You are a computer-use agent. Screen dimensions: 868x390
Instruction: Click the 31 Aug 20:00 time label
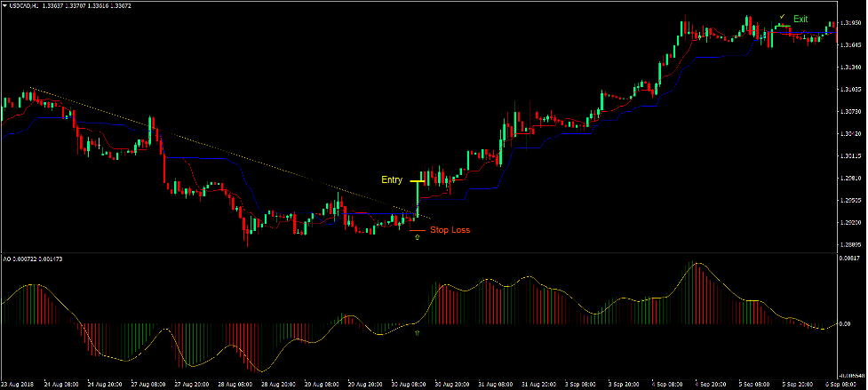coord(538,384)
